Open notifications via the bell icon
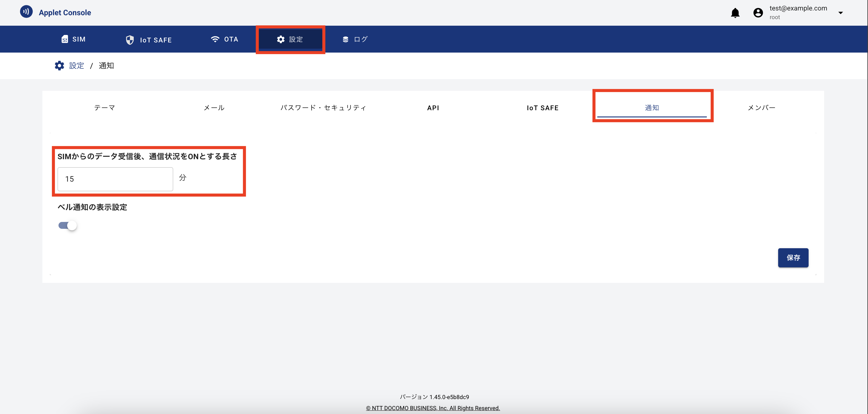Viewport: 868px width, 414px height. pyautogui.click(x=735, y=13)
